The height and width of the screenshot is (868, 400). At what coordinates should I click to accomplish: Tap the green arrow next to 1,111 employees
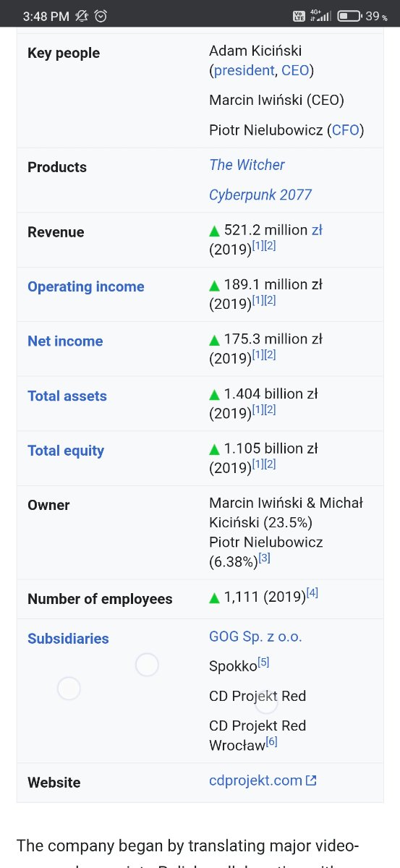pos(214,597)
